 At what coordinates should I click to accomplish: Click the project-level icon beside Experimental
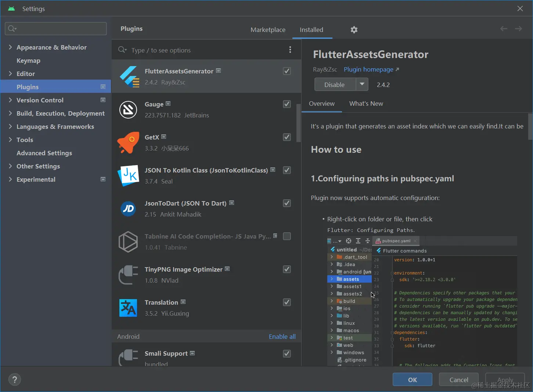point(103,179)
